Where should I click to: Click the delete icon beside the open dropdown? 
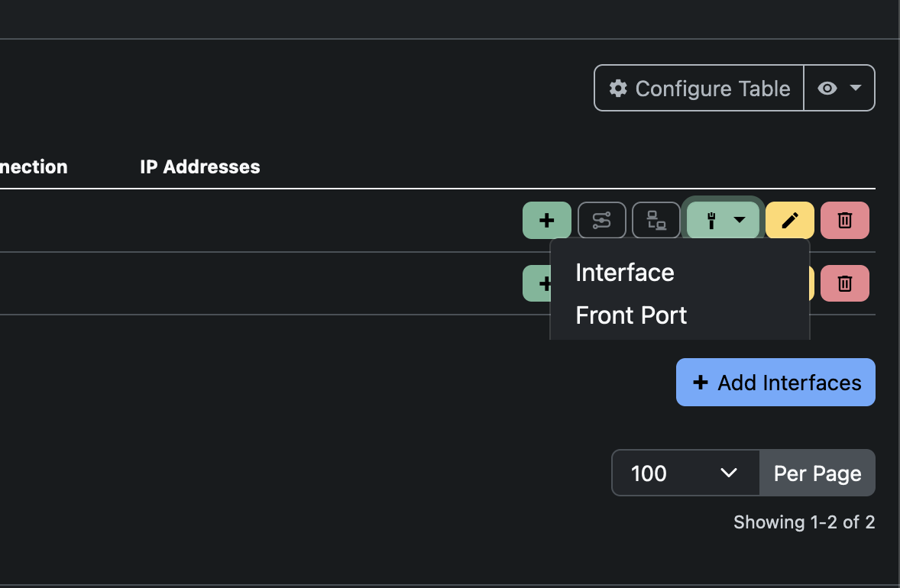pyautogui.click(x=844, y=283)
